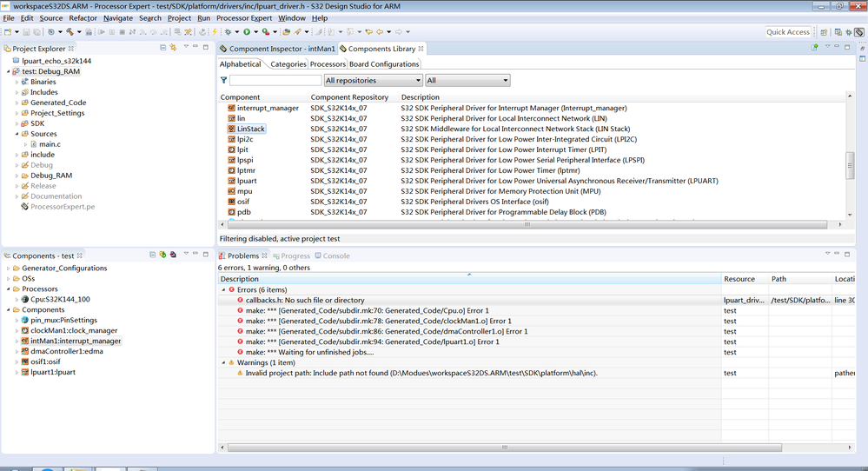The height and width of the screenshot is (471, 868).
Task: Click the mpu component icon
Action: coord(231,191)
